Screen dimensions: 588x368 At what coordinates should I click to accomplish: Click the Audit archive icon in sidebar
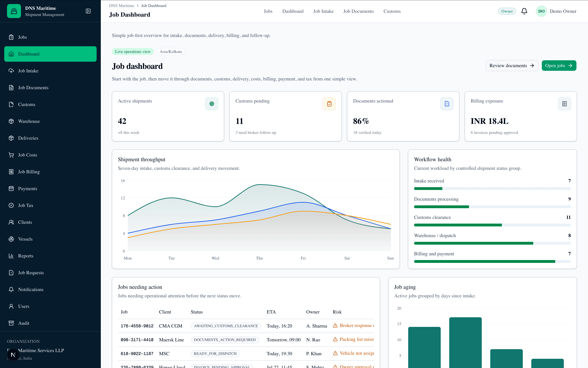pos(11,323)
